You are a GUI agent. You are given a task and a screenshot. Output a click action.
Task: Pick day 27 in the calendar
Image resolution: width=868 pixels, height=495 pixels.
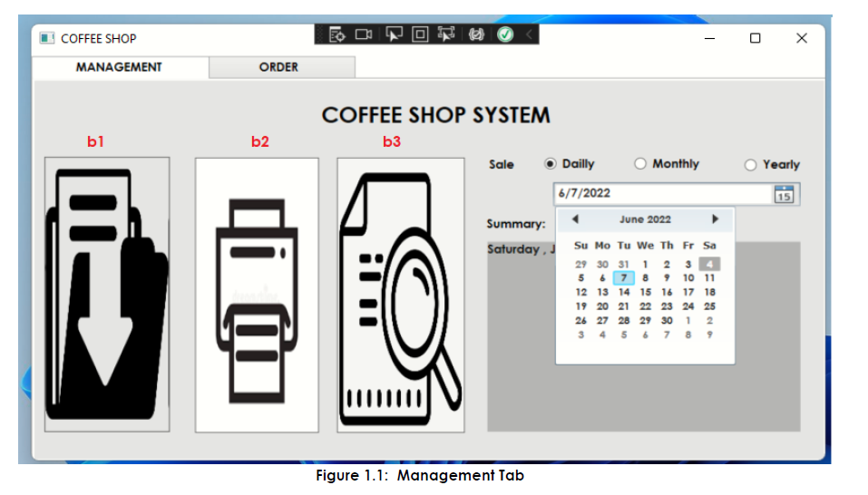pyautogui.click(x=602, y=321)
